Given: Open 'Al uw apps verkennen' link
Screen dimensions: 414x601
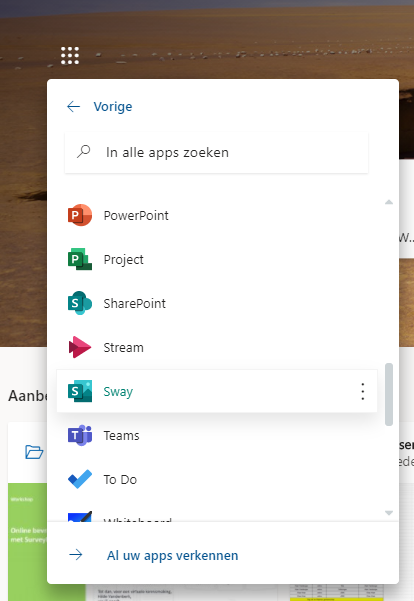Looking at the screenshot, I should 172,555.
